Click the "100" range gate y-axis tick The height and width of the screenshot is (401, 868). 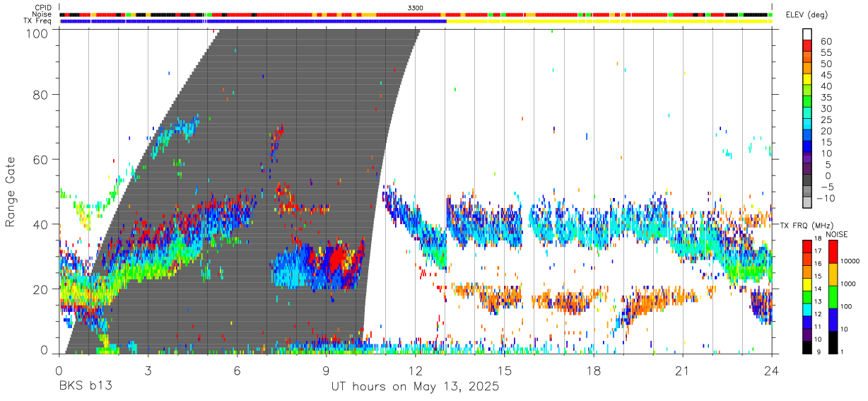click(38, 32)
